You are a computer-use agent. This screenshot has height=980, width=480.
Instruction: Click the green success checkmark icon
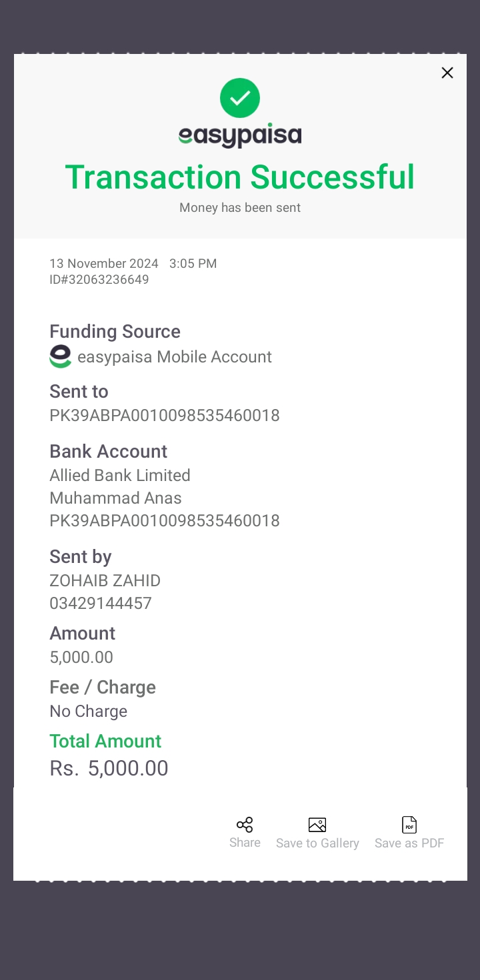240,98
